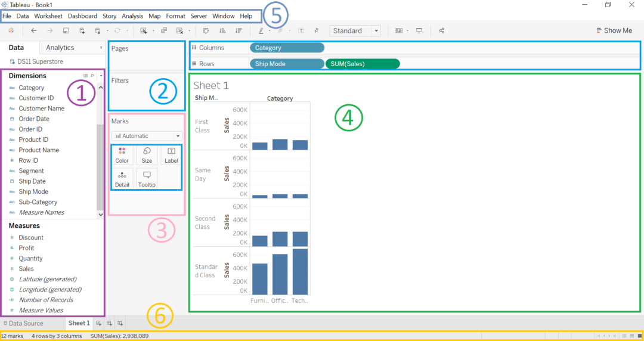Add new story tab icon

(x=120, y=323)
